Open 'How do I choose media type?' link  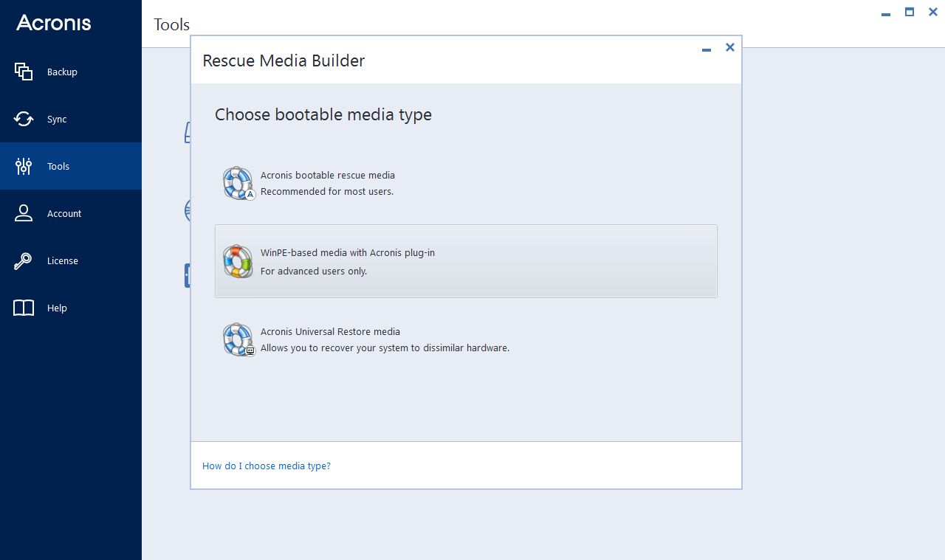click(x=267, y=466)
